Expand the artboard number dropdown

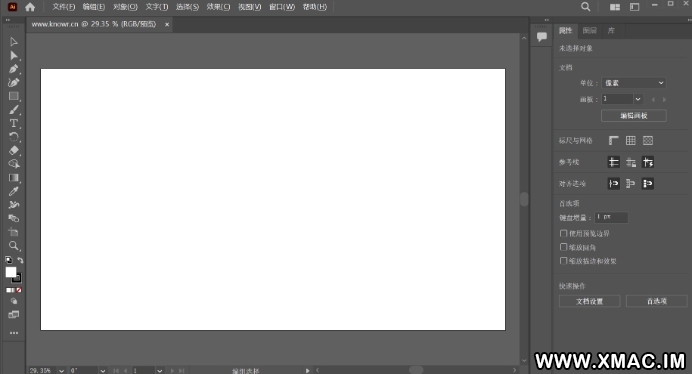tap(638, 99)
